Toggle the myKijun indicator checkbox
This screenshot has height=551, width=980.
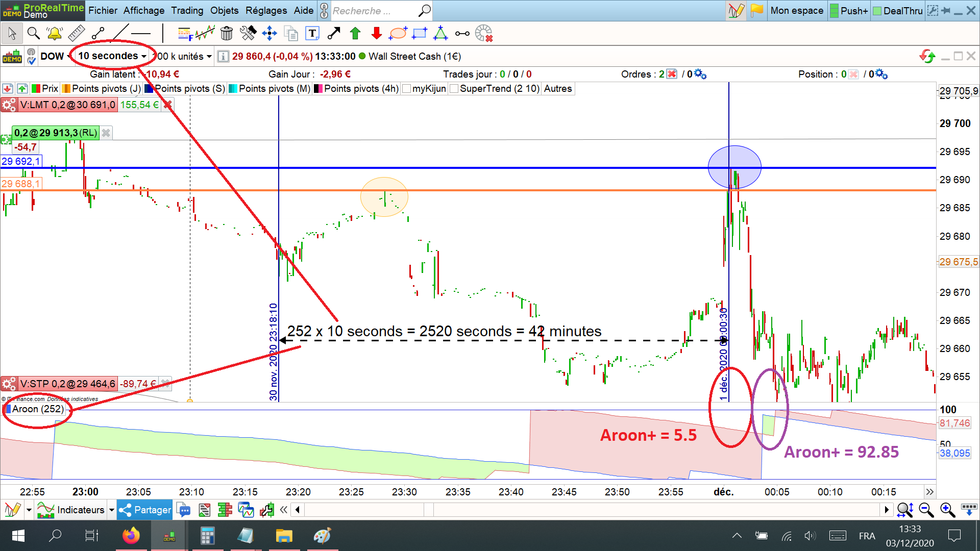tap(407, 89)
